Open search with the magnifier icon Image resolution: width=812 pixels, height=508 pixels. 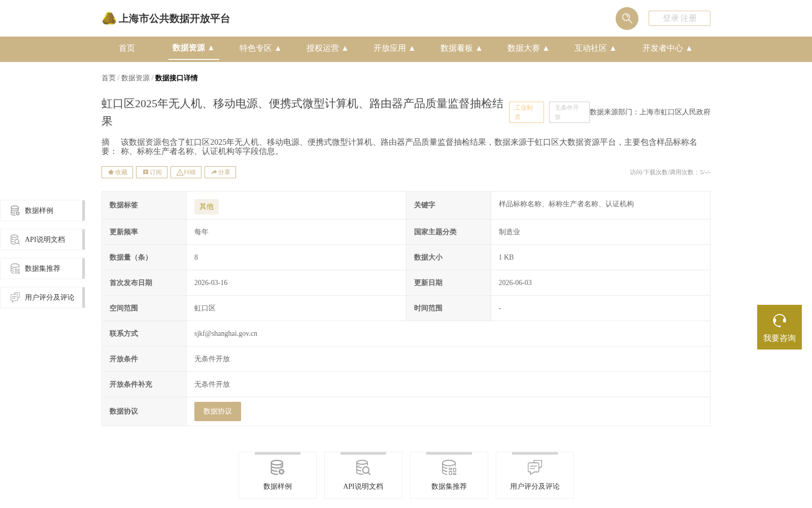click(x=627, y=18)
